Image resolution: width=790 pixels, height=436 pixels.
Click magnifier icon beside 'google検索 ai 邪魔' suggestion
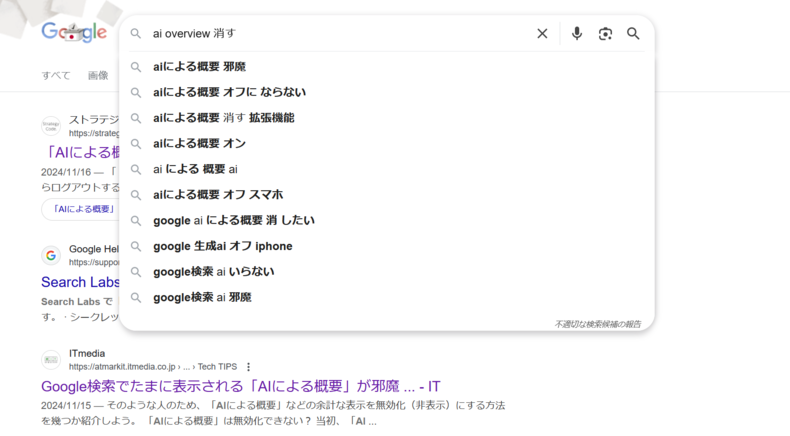tap(136, 297)
